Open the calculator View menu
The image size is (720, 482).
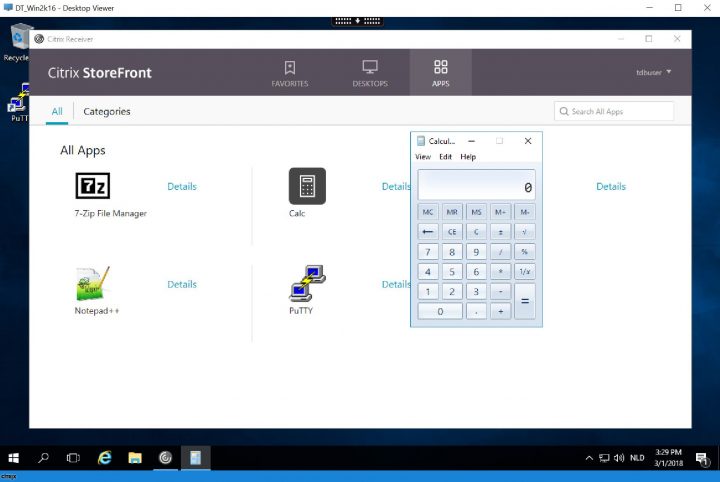[423, 157]
